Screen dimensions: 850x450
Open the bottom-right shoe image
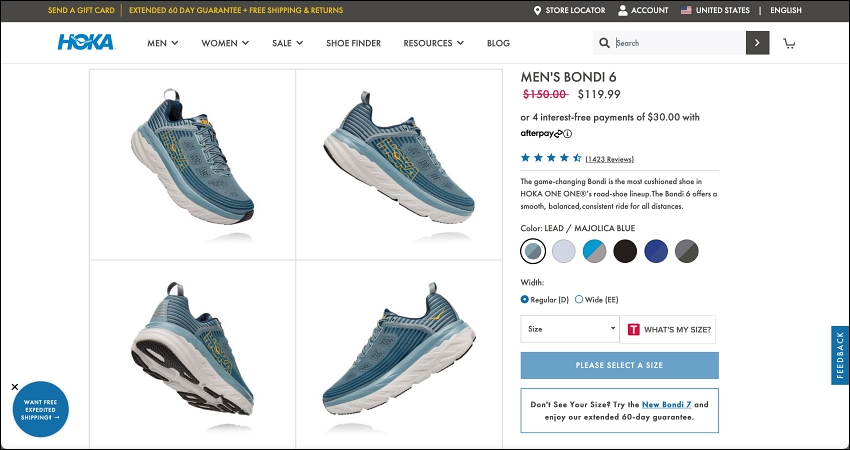tap(399, 354)
